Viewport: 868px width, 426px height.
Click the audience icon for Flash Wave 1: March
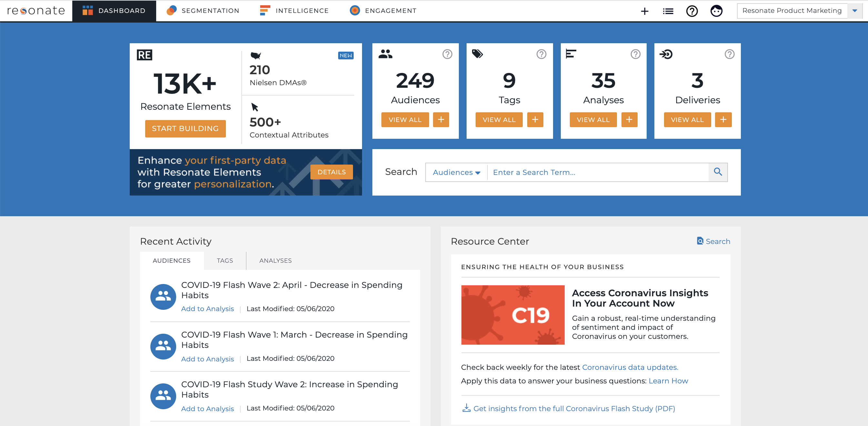pyautogui.click(x=163, y=347)
